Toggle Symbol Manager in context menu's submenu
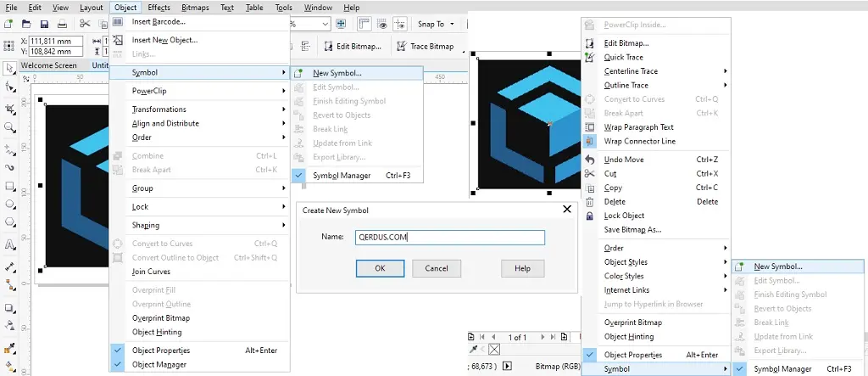The image size is (868, 376). (798, 369)
